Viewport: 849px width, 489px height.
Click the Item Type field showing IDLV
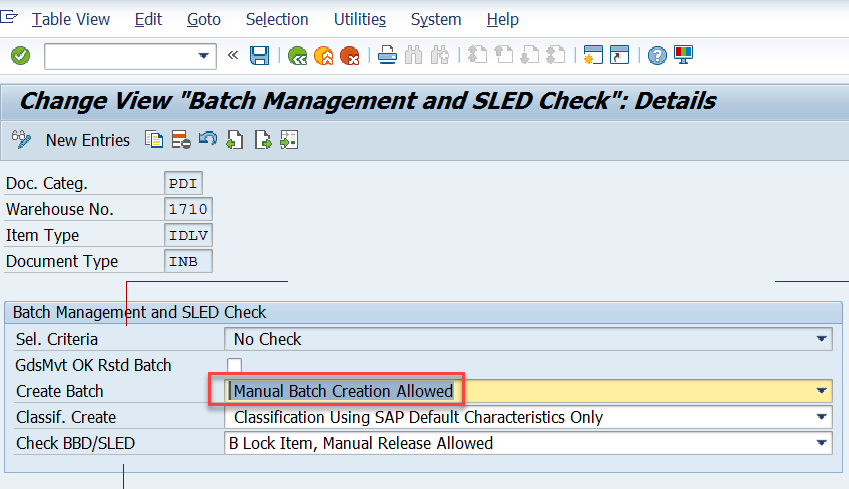point(188,235)
